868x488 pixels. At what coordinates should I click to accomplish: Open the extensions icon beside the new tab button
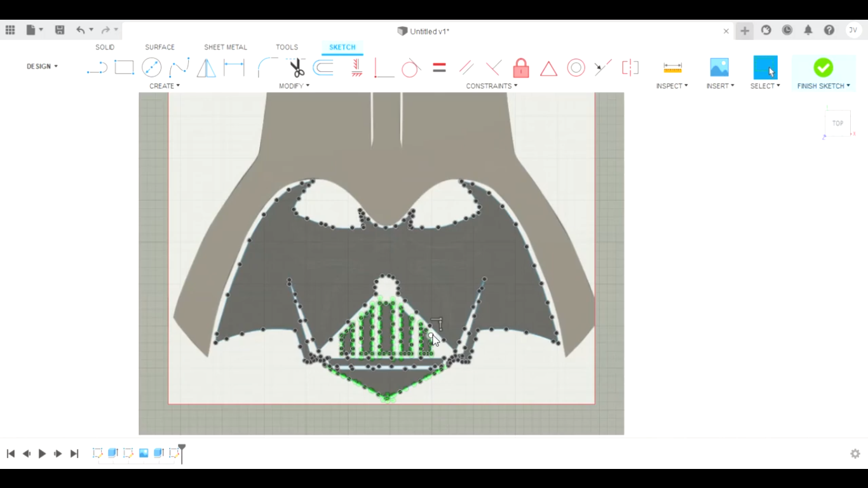(x=766, y=30)
